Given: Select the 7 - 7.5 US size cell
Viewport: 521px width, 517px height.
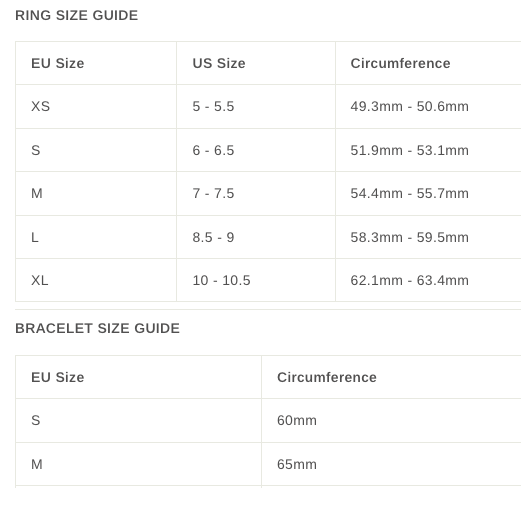Looking at the screenshot, I should pyautogui.click(x=256, y=193).
